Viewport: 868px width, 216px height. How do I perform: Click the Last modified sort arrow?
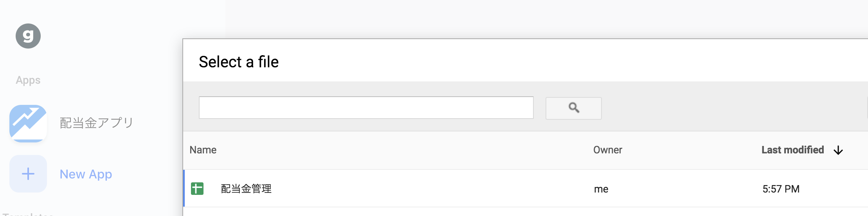(x=838, y=150)
